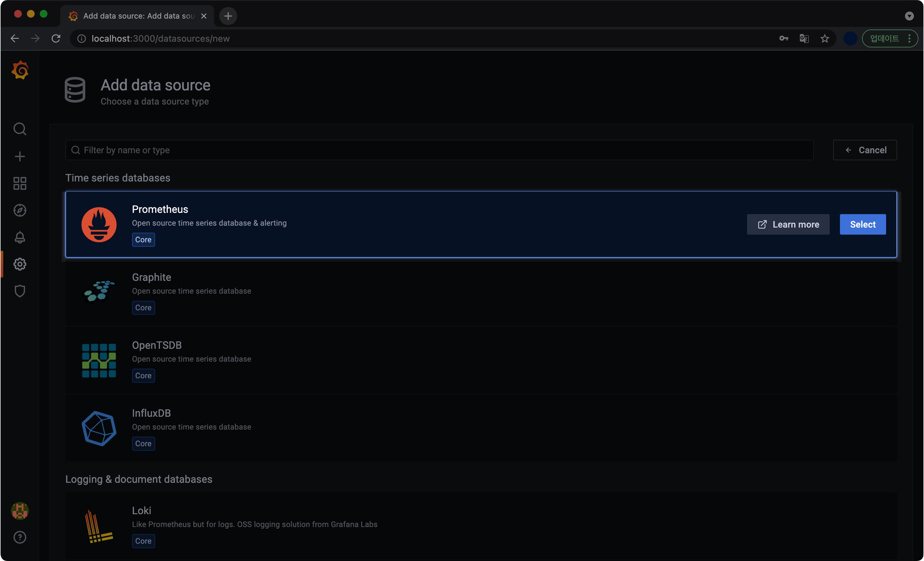Click the Shield icon in the sidebar
The height and width of the screenshot is (561, 924).
(20, 291)
